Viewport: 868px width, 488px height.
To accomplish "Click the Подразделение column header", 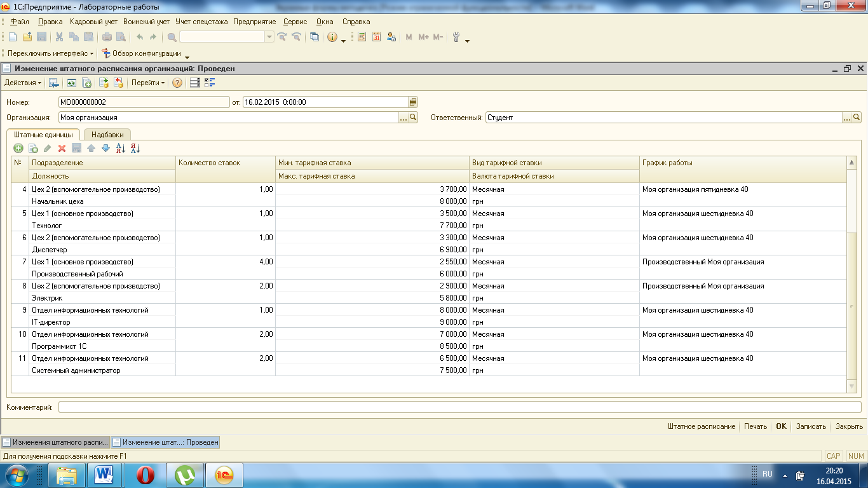I will [102, 163].
